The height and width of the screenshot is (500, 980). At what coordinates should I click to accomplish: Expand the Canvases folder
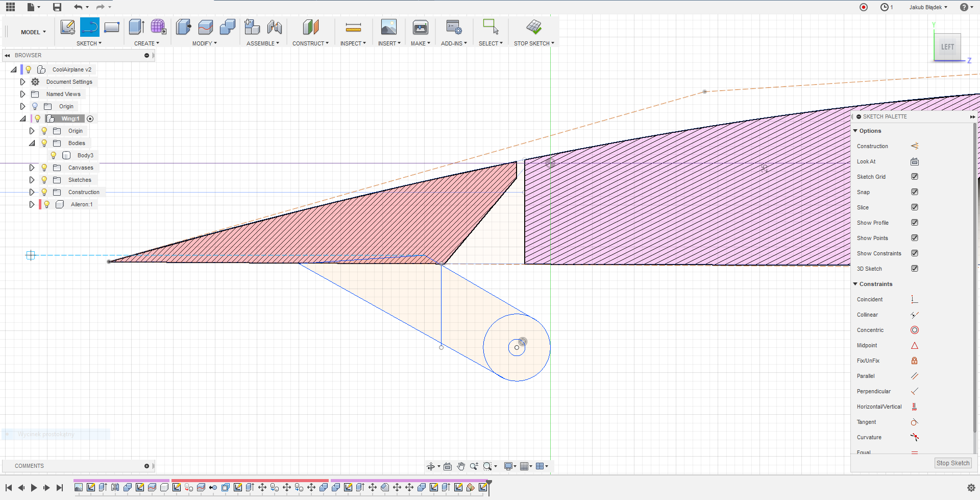(x=32, y=168)
